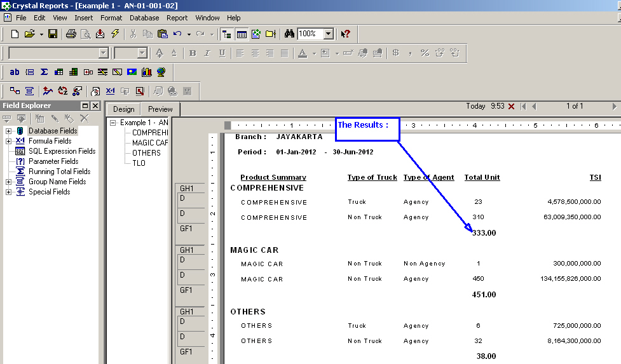Open the Report menu
Image resolution: width=621 pixels, height=364 pixels.
tap(177, 18)
